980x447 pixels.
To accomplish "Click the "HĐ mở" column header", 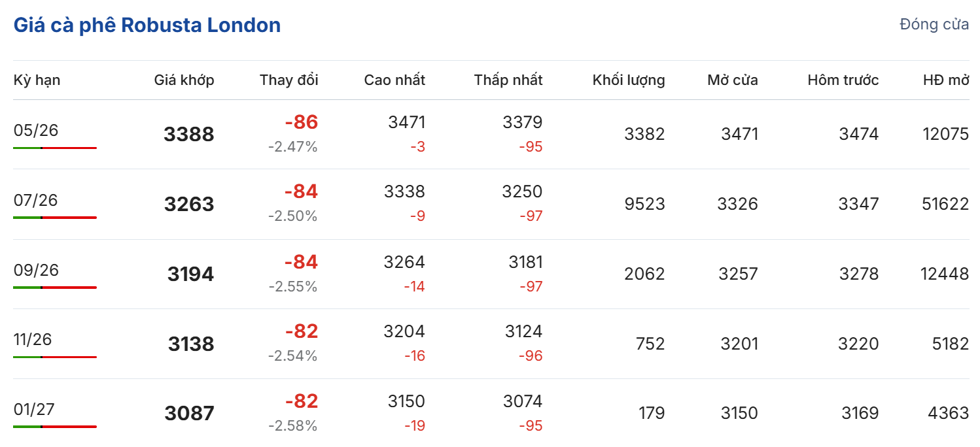I will [x=945, y=80].
